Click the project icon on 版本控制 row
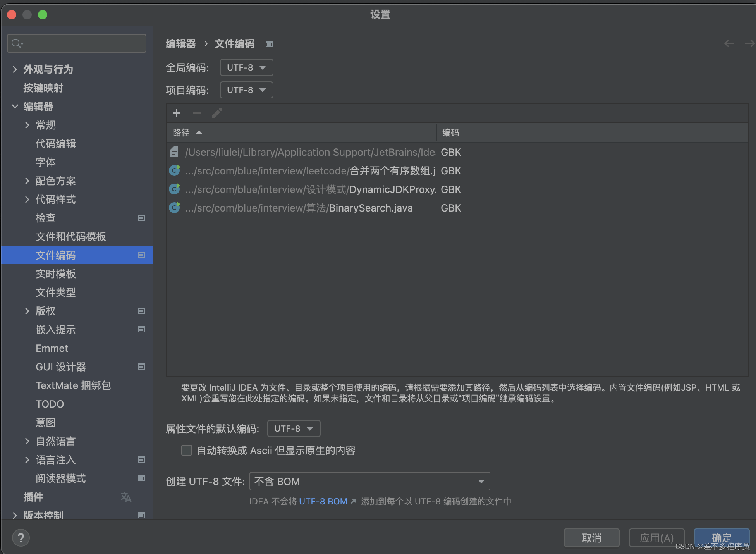Screen dimensions: 756x554 click(x=141, y=515)
